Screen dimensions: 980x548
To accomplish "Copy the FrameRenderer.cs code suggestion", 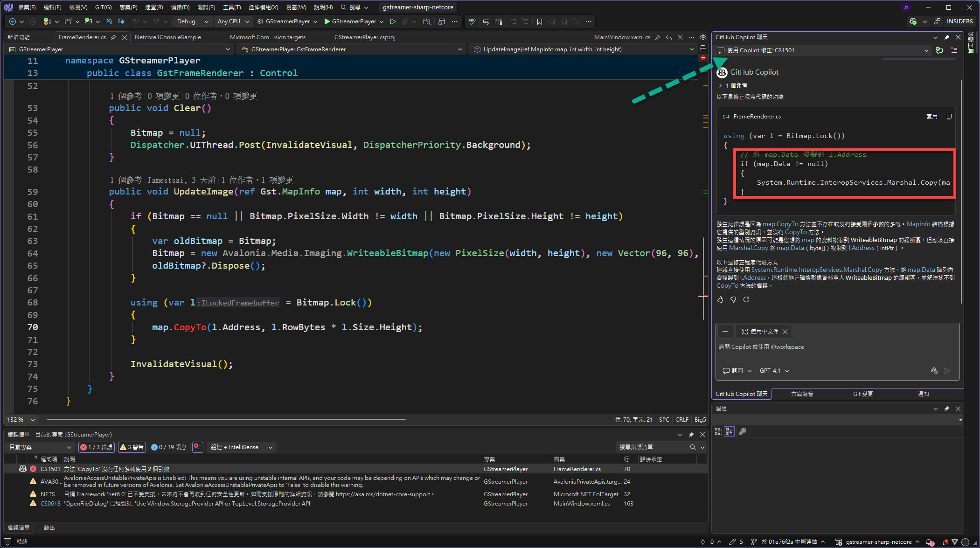I will pyautogui.click(x=949, y=117).
